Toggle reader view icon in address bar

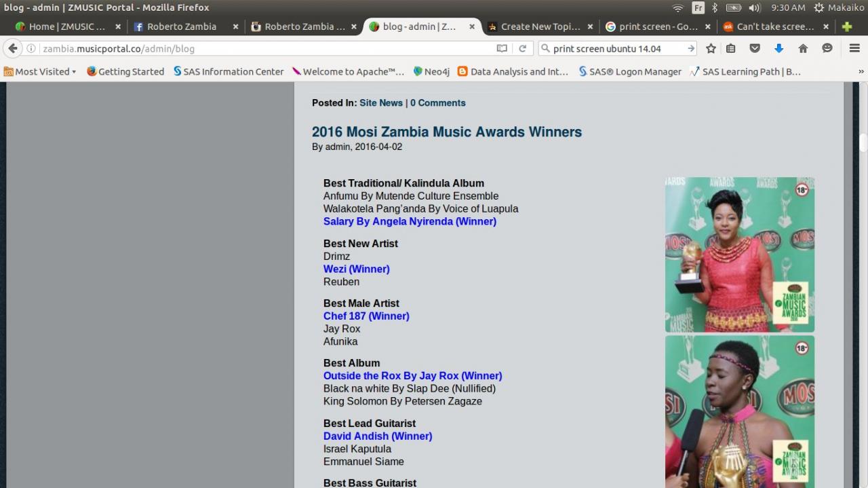click(502, 49)
